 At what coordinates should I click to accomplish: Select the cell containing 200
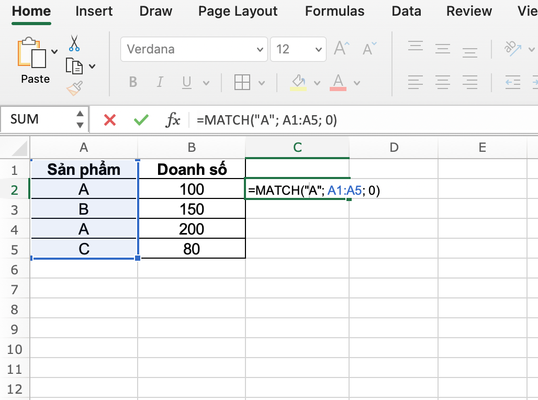click(x=192, y=229)
